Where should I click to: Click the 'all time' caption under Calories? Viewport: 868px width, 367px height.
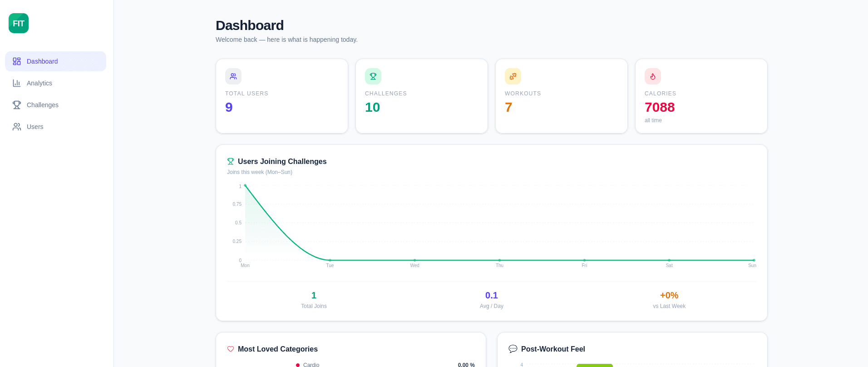pyautogui.click(x=653, y=120)
